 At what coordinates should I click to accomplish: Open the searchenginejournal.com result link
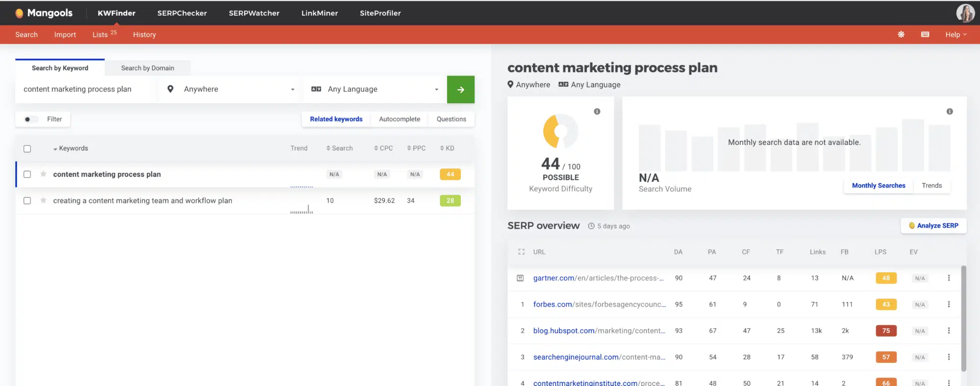coord(600,358)
